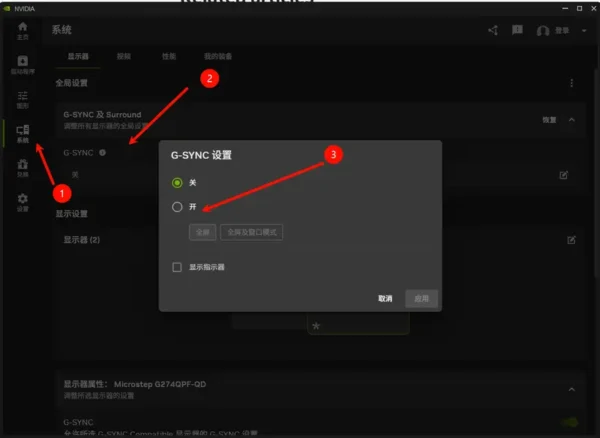
Task: Open the feedback notification icon in header
Action: tap(517, 30)
